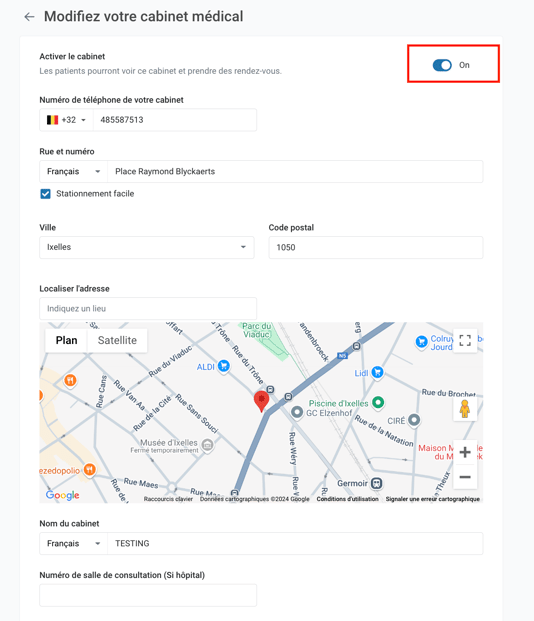Toggle the Activer le cabinet switch
The width and height of the screenshot is (534, 621).
(x=442, y=65)
